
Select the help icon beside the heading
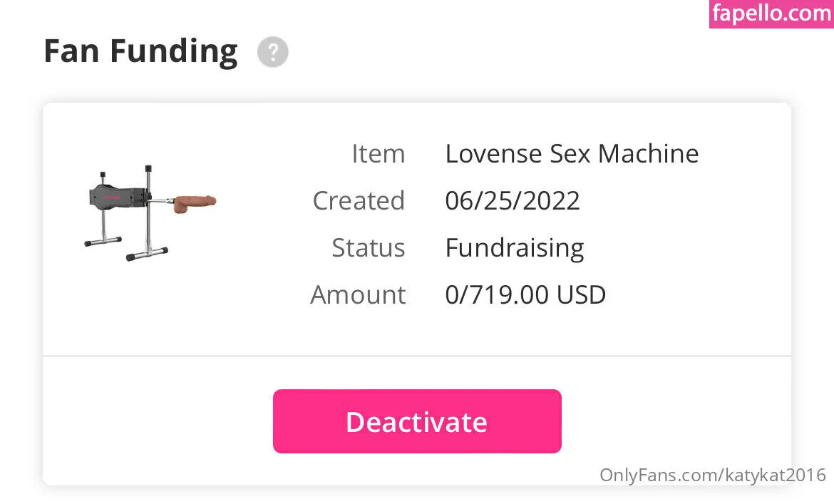pyautogui.click(x=273, y=51)
